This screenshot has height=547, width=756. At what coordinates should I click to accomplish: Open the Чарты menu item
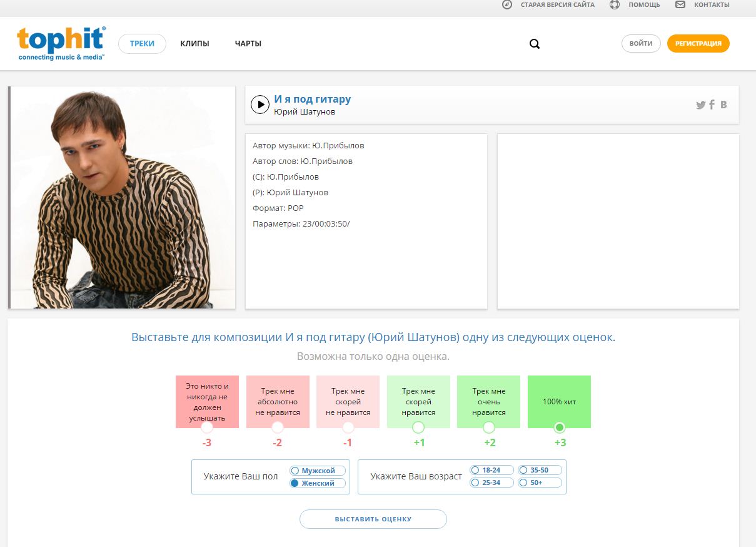tap(248, 44)
